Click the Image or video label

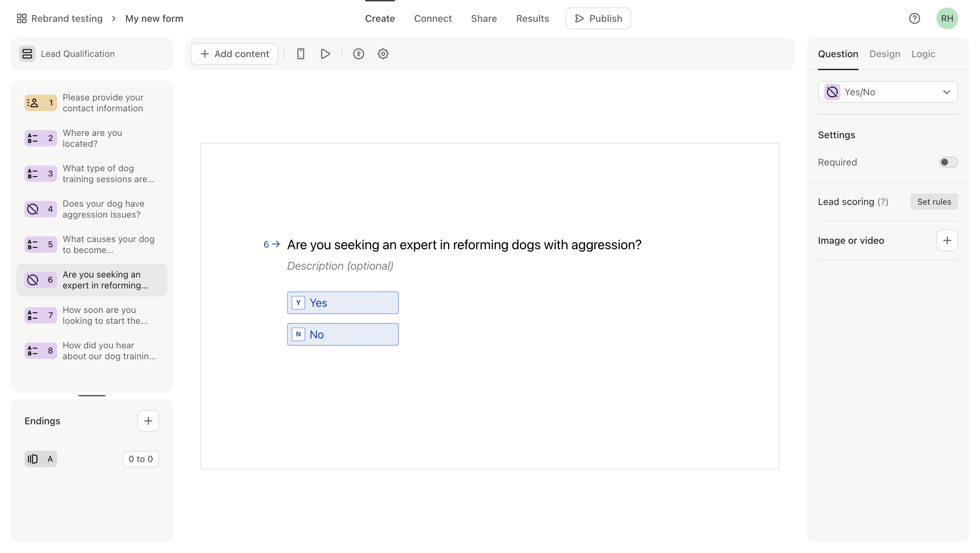[851, 240]
